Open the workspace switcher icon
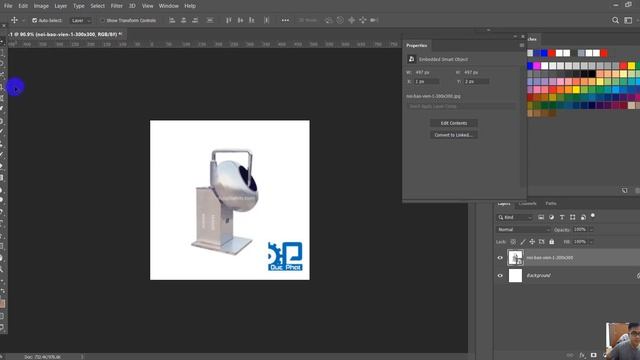The width and height of the screenshot is (640, 360). [628, 20]
